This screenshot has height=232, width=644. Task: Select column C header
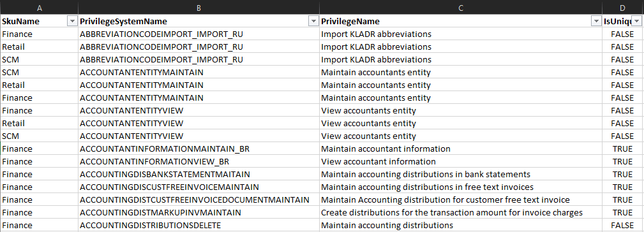(460, 8)
